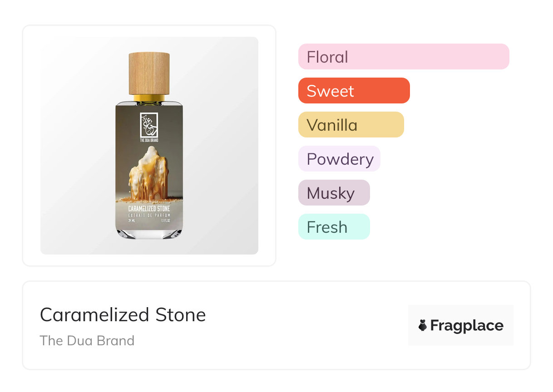The image size is (553, 392).
Task: Open The Dua Brand link under the title
Action: (87, 341)
